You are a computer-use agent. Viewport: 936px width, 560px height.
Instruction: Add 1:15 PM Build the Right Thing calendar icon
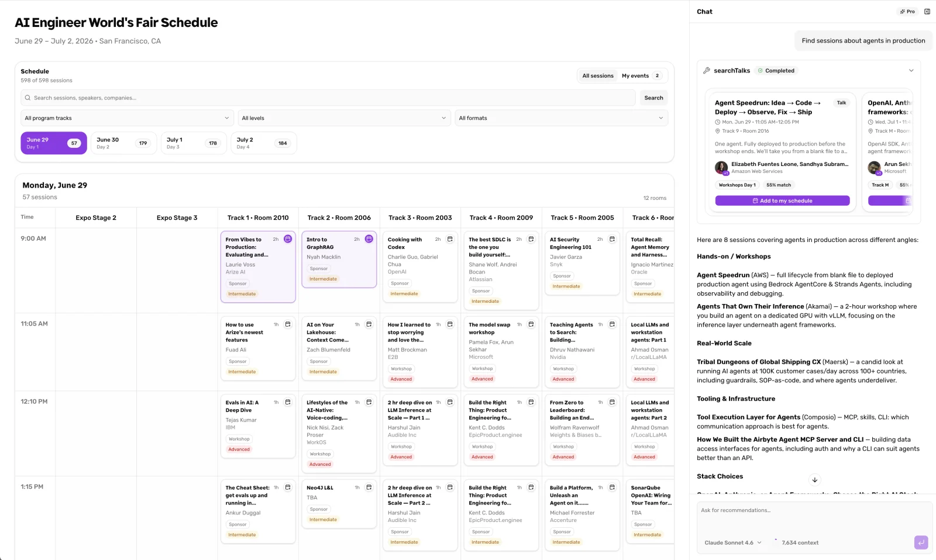tap(531, 488)
